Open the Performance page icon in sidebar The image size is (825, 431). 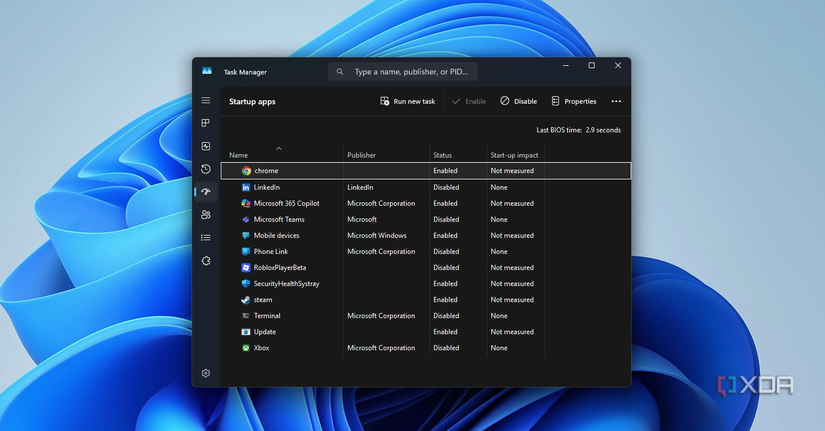(x=206, y=146)
